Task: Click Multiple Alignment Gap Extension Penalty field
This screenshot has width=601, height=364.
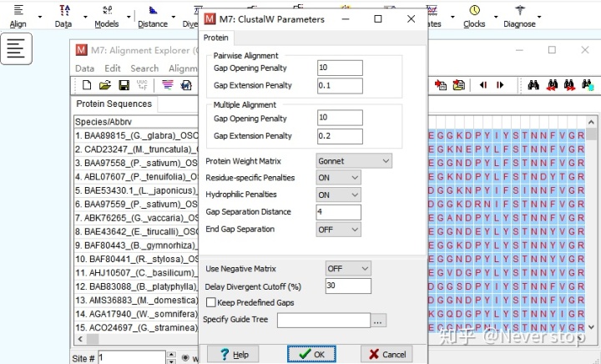Action: click(340, 136)
